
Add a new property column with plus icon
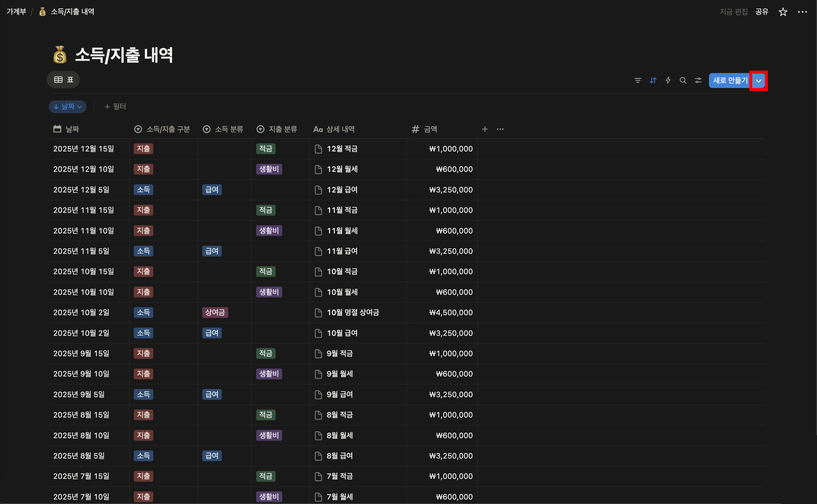coord(485,129)
